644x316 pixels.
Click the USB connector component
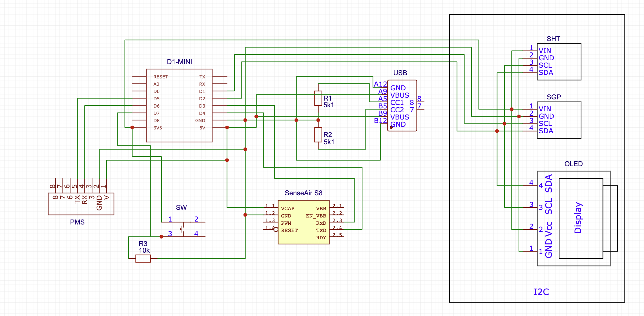tap(402, 106)
